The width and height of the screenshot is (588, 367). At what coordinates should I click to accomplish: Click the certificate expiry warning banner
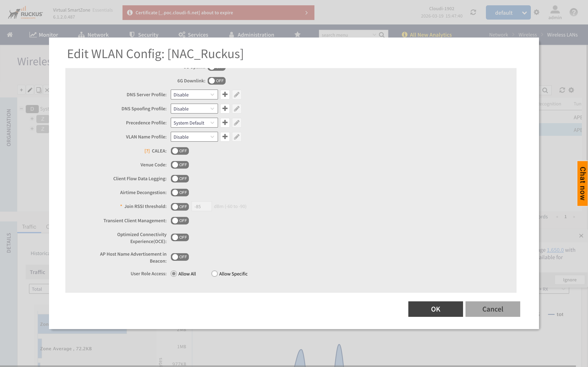(218, 13)
